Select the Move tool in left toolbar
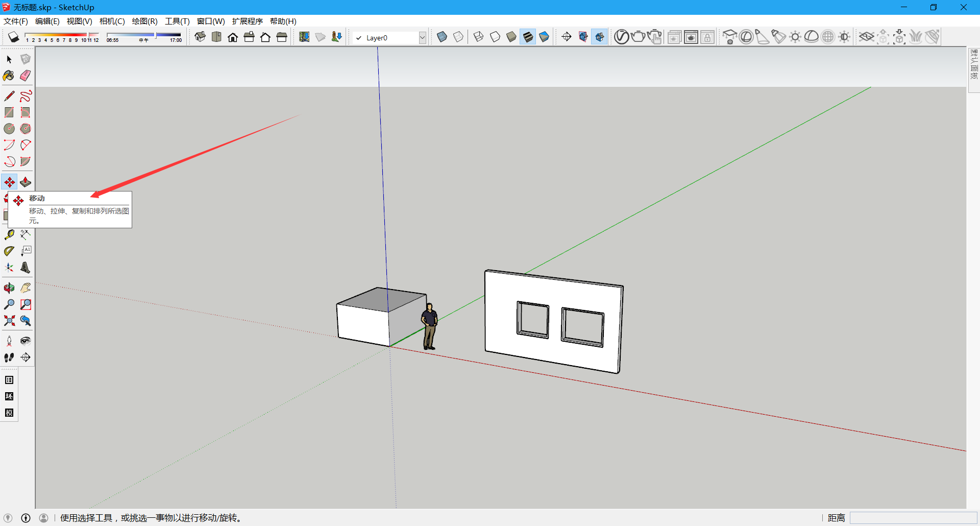 click(9, 182)
